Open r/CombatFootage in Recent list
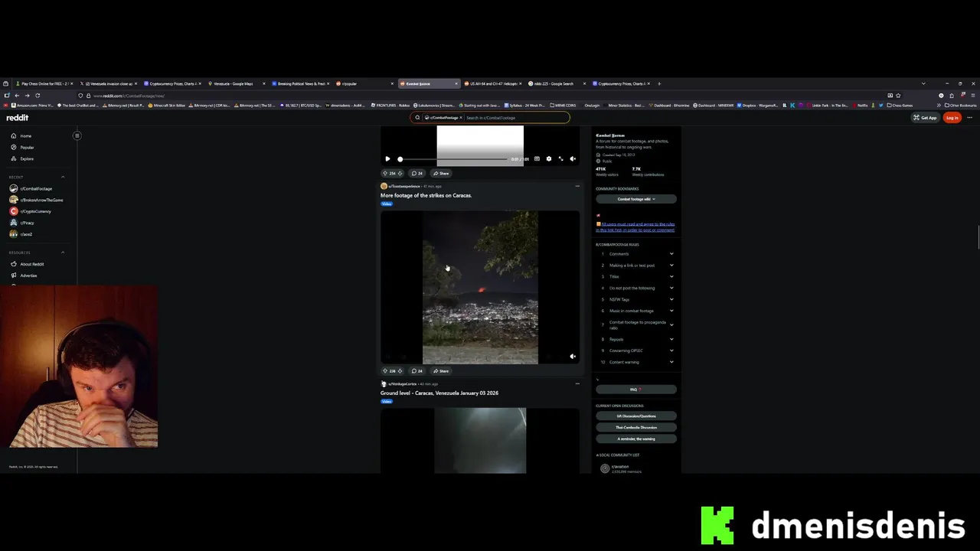 [x=31, y=188]
